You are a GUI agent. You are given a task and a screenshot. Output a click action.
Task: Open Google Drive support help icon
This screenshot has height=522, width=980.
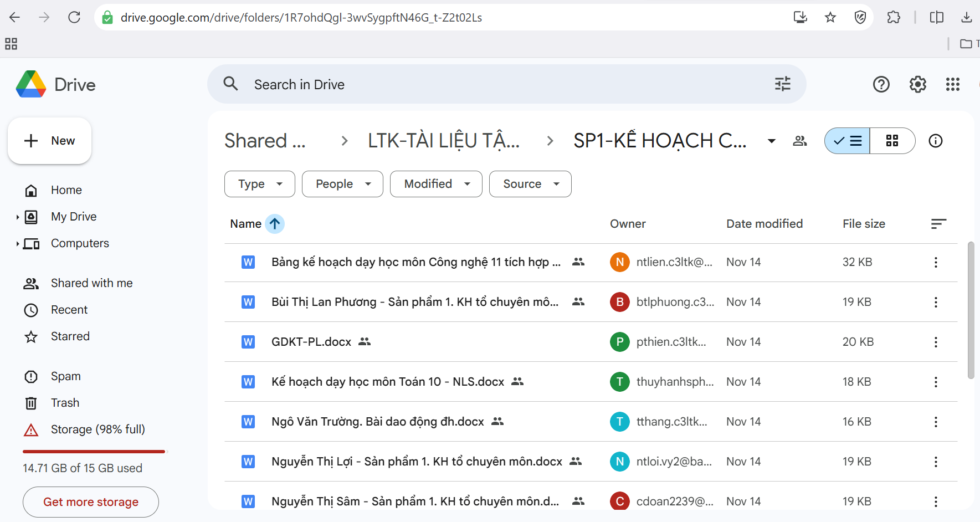coord(881,85)
